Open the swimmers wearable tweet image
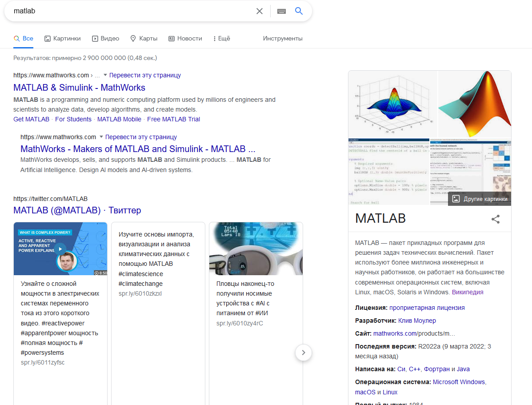This screenshot has width=532, height=405. point(256,249)
